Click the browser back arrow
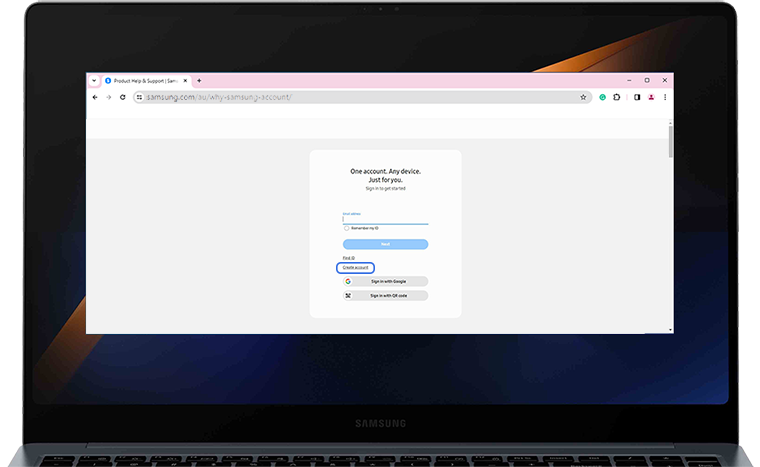This screenshot has width=760, height=467. point(95,97)
